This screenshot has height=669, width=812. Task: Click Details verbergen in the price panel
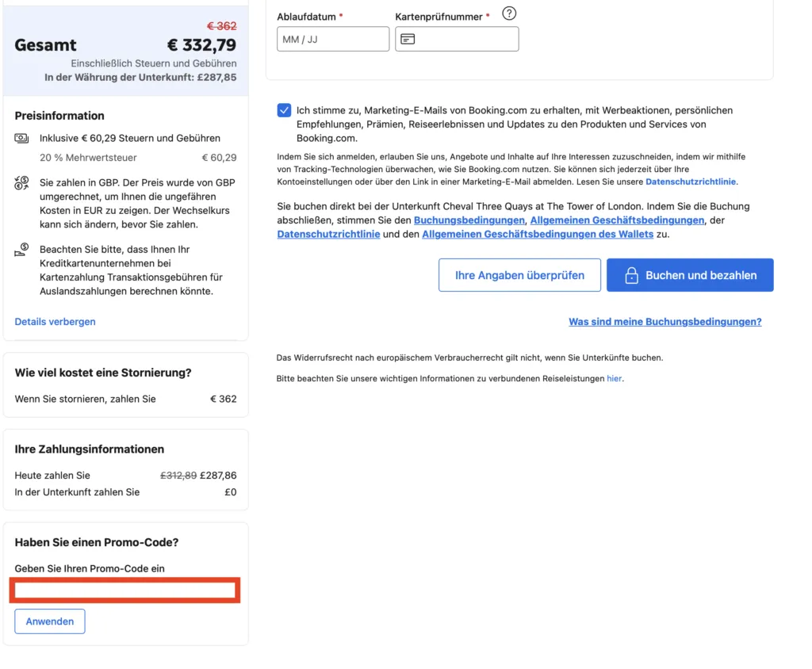click(54, 321)
